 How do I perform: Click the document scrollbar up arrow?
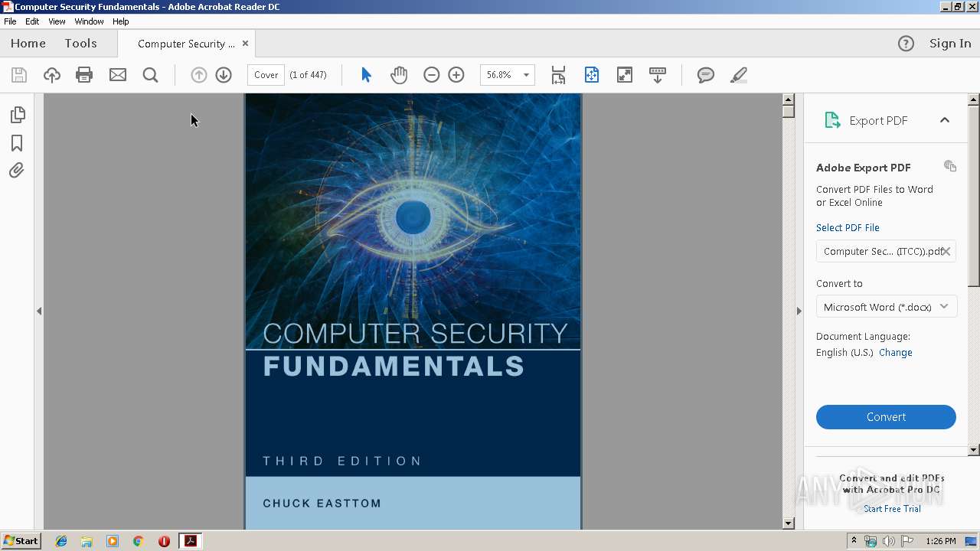(x=789, y=99)
